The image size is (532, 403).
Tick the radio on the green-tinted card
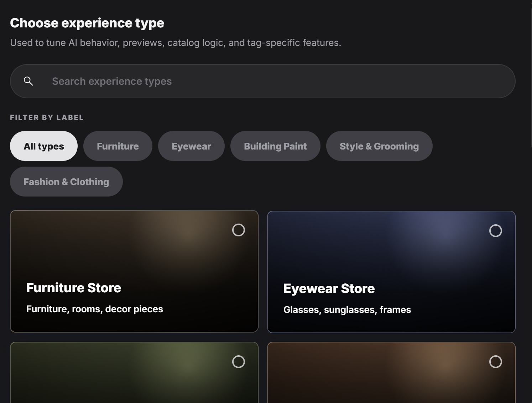point(239,362)
